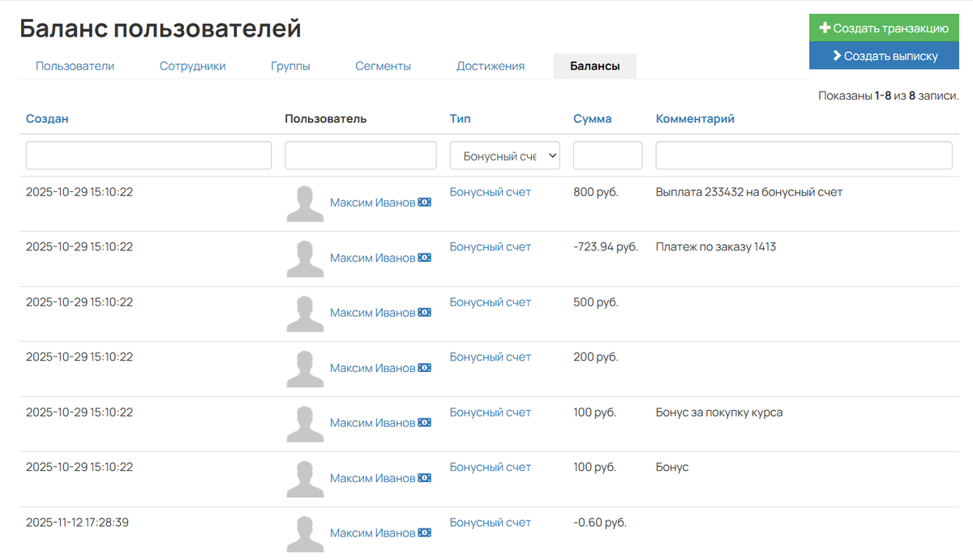Viewport: 973px width, 560px height.
Task: Sort the table by the Создан column
Action: [47, 118]
